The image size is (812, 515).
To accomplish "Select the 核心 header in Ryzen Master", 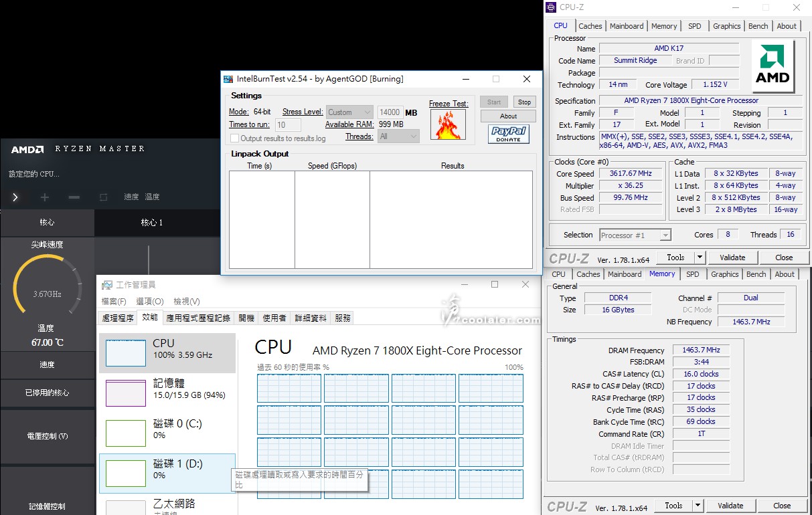I will click(x=47, y=222).
